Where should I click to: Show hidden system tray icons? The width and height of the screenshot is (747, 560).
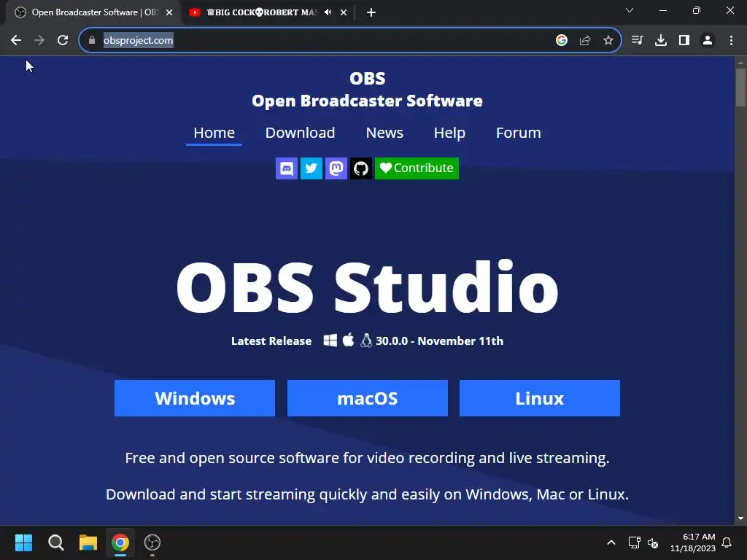611,542
